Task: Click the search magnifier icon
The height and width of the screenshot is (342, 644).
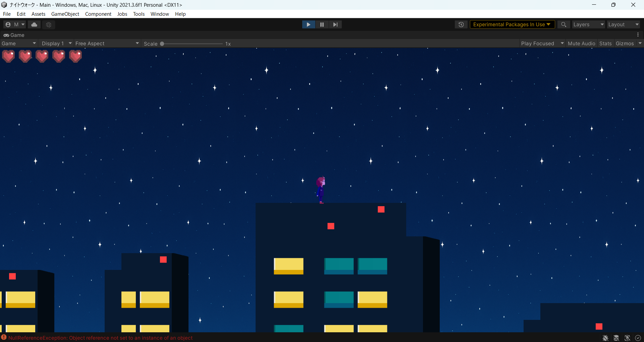Action: [x=563, y=24]
